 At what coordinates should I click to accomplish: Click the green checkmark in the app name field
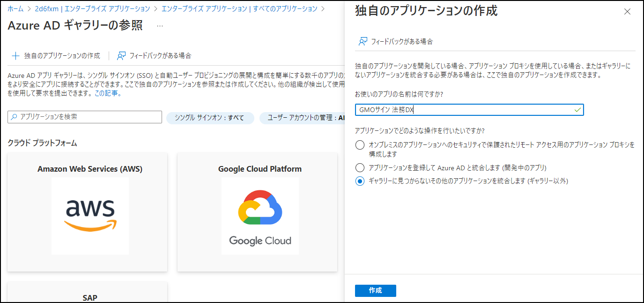pos(577,110)
